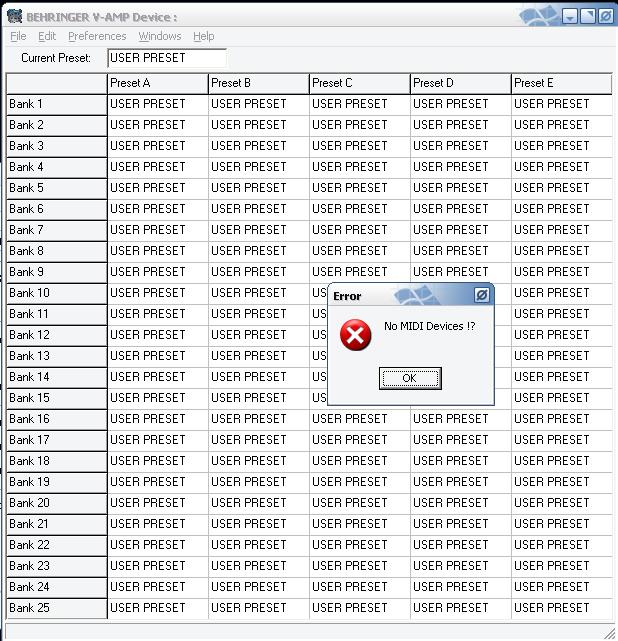Image resolution: width=618 pixels, height=641 pixels.
Task: Select Bank 5 Preset B cell
Action: [258, 188]
